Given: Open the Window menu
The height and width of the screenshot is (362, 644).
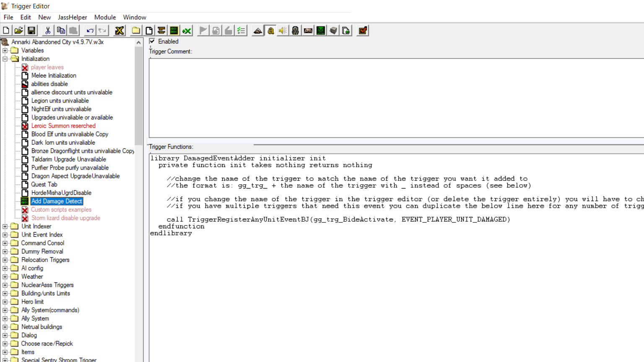Looking at the screenshot, I should 135,17.
